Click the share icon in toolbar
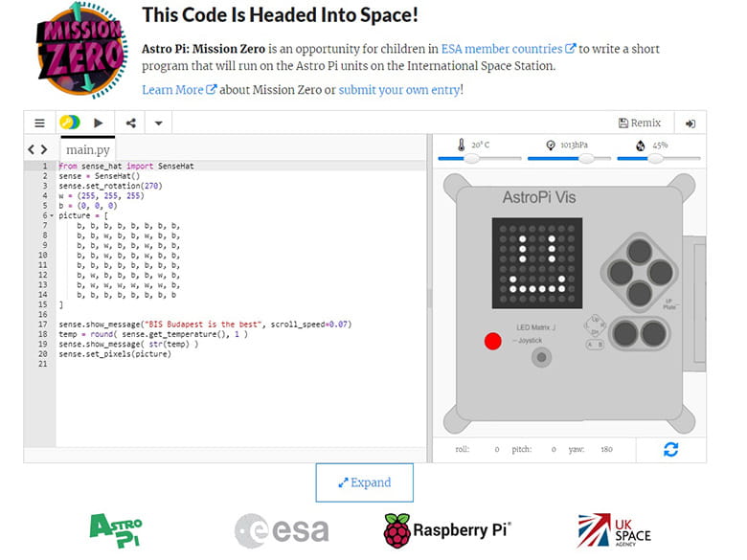The image size is (747, 560). 130,123
